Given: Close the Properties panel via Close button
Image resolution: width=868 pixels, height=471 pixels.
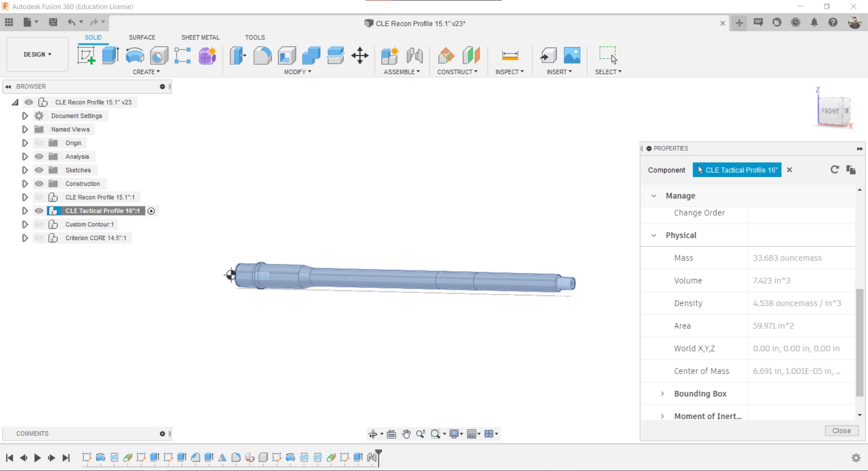Looking at the screenshot, I should 841,431.
